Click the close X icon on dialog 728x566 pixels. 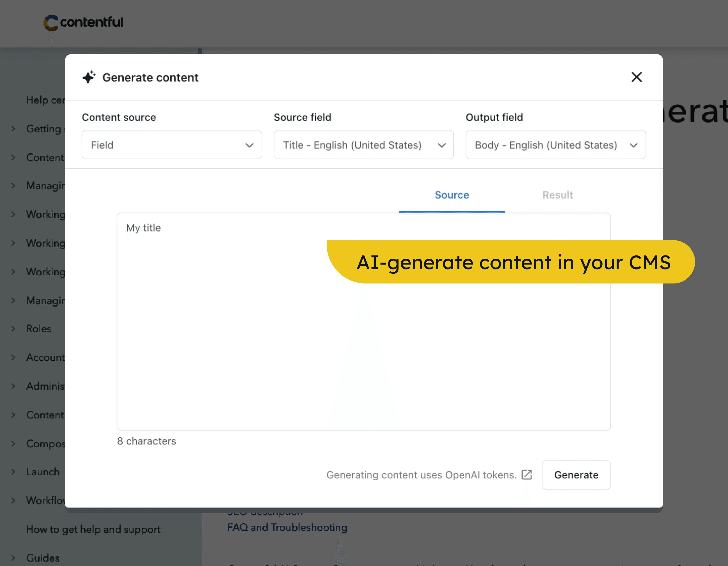637,77
